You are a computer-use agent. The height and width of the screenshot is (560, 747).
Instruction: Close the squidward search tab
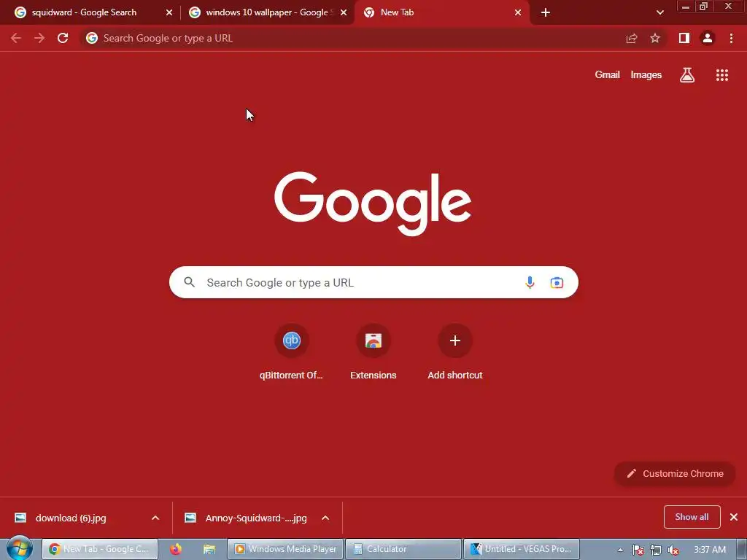tap(169, 13)
